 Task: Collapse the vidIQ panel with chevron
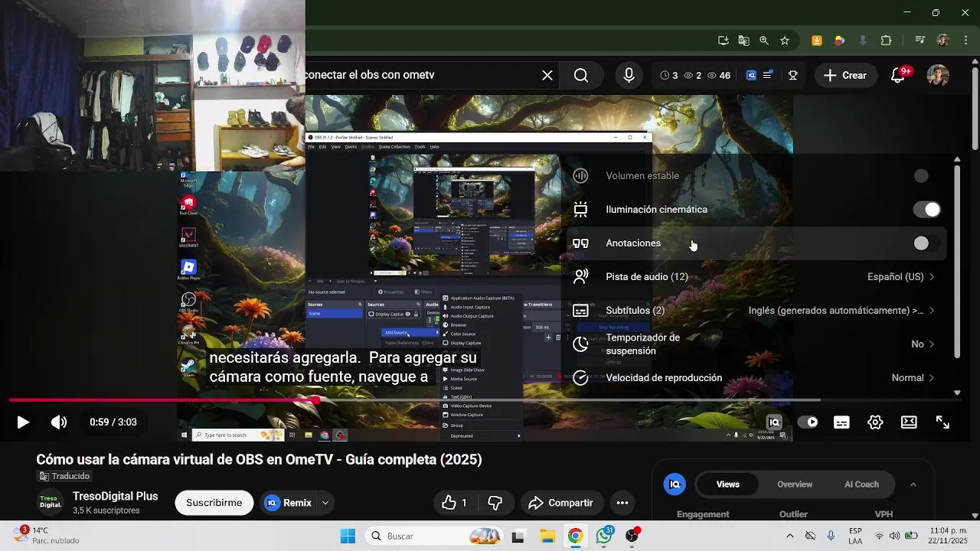point(913,484)
